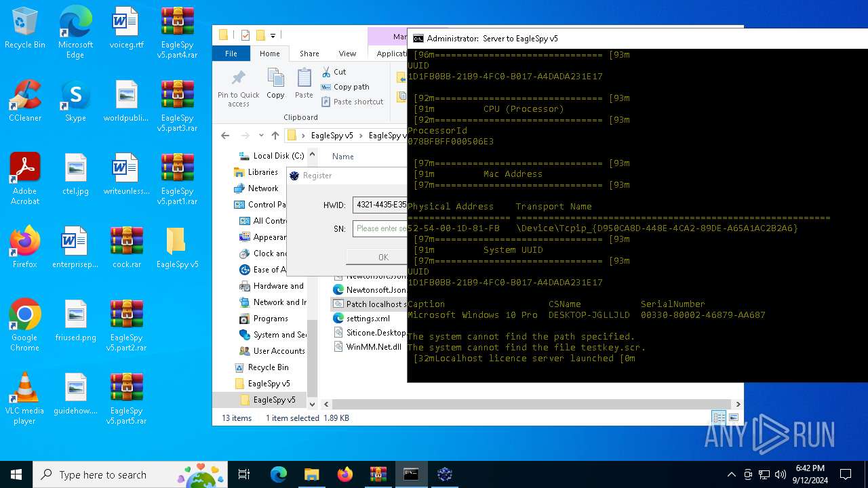This screenshot has height=488, width=868.
Task: Select Ease of Access tree item
Action: click(263, 270)
